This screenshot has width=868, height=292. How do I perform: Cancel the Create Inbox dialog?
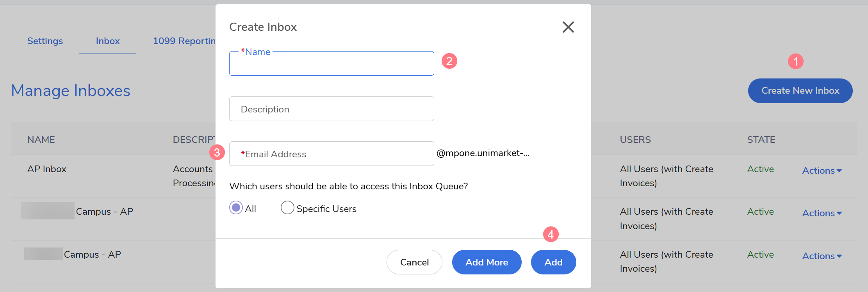(414, 262)
